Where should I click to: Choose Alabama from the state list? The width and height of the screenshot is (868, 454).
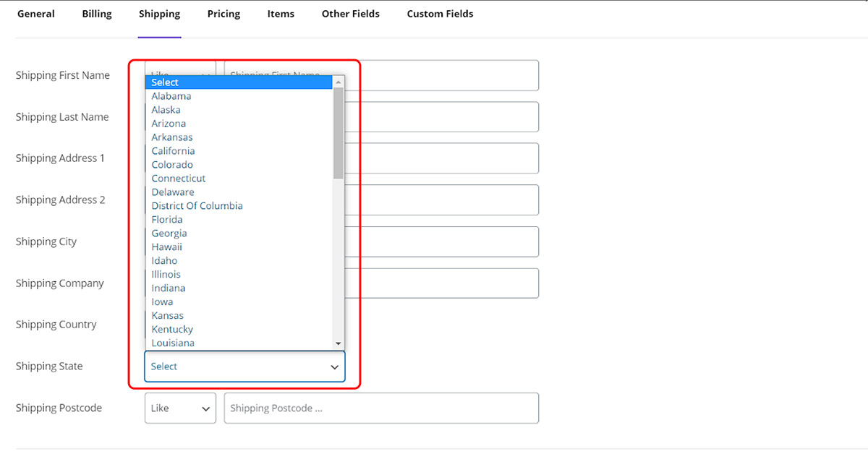click(171, 96)
